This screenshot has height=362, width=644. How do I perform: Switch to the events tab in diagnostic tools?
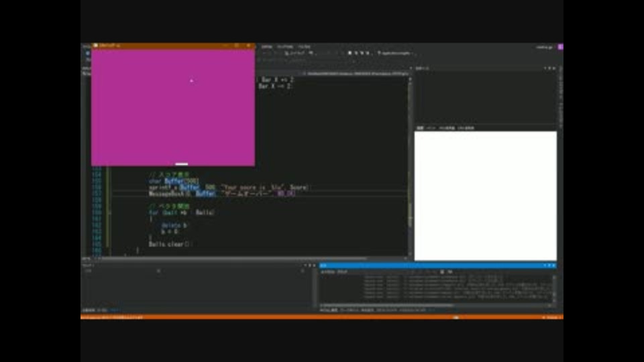click(431, 128)
